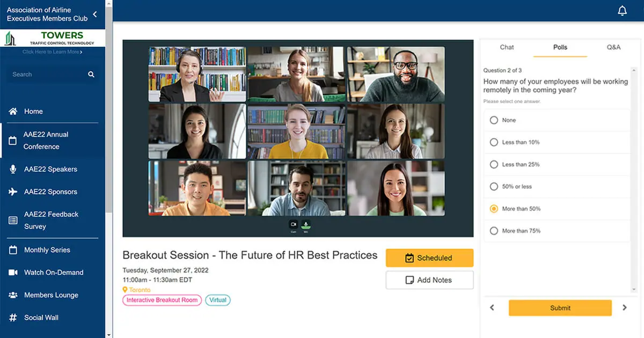The height and width of the screenshot is (338, 644).
Task: Click the AAE22 Speakers microphone icon
Action: (13, 169)
